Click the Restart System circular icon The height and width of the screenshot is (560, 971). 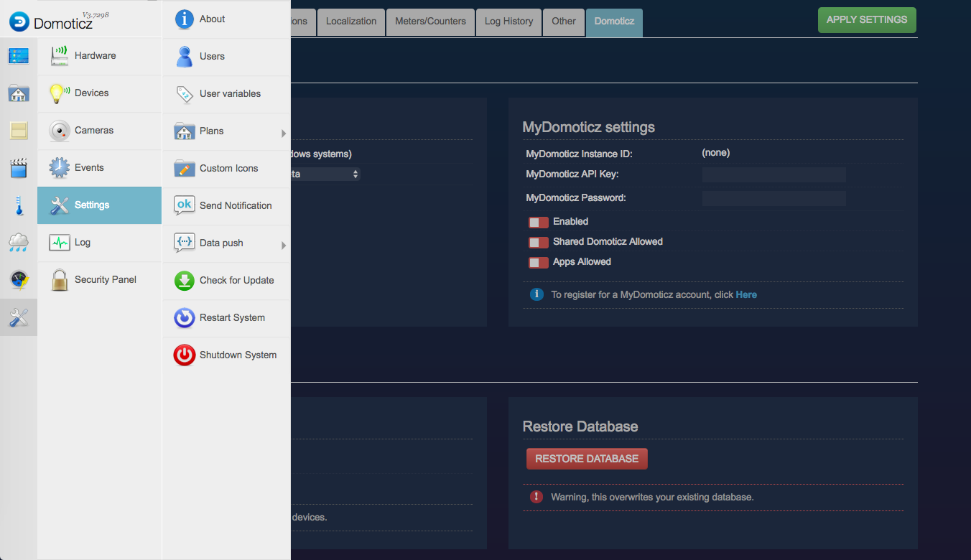[x=185, y=318]
